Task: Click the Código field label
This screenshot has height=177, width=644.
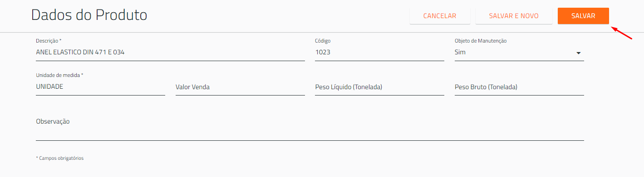Action: [x=323, y=41]
